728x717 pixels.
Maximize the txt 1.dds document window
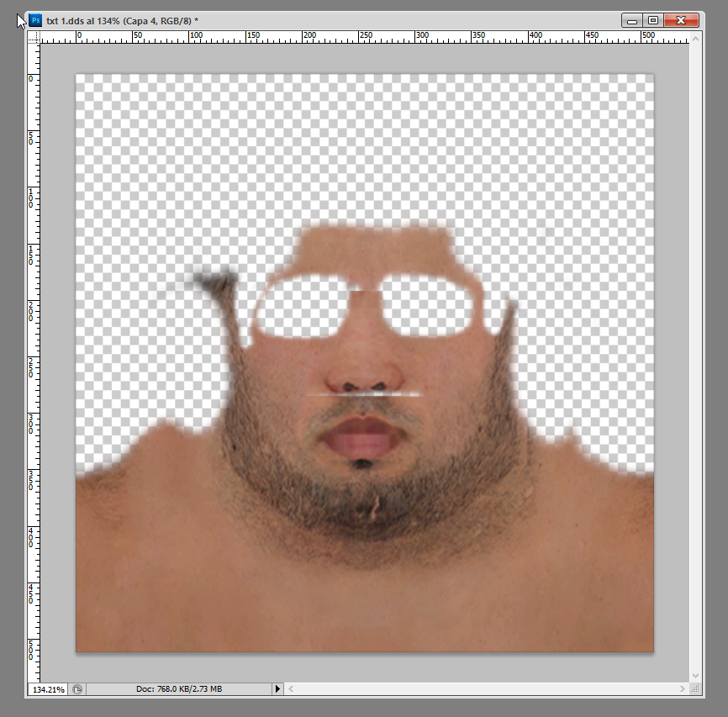[x=653, y=20]
